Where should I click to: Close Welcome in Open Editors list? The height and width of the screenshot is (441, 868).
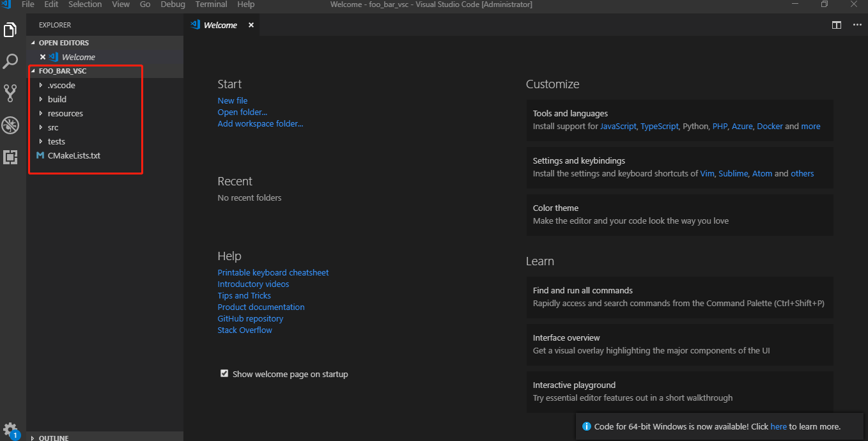tap(43, 57)
